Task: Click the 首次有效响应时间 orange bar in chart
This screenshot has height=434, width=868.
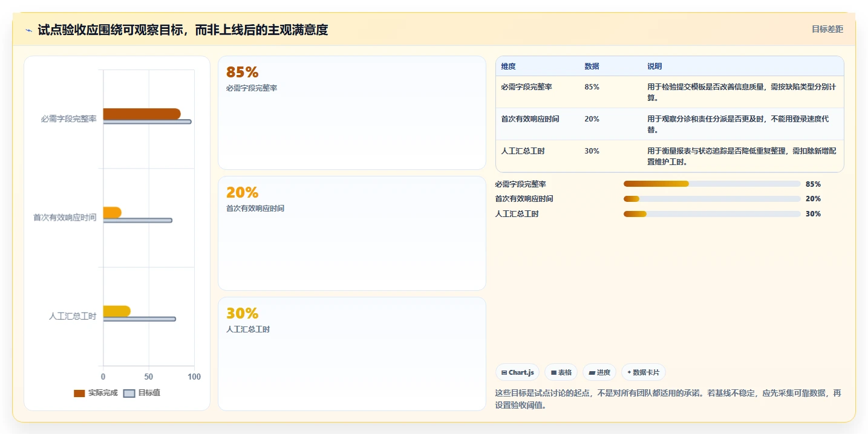Action: [112, 212]
